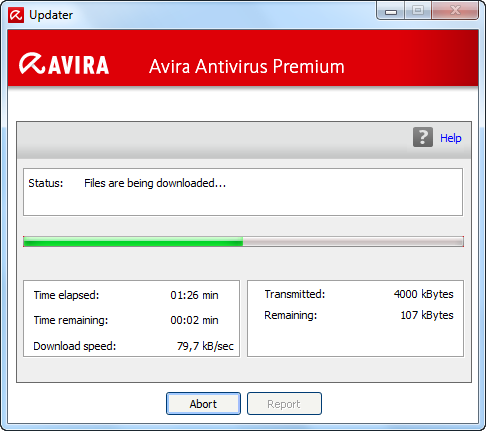
Task: Click the '107 kBytes' remaining value
Action: (427, 315)
